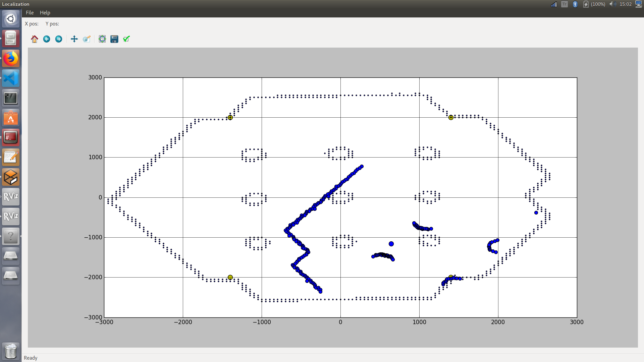The width and height of the screenshot is (644, 362).
Task: Open the sound volume indicator menu
Action: tap(612, 4)
